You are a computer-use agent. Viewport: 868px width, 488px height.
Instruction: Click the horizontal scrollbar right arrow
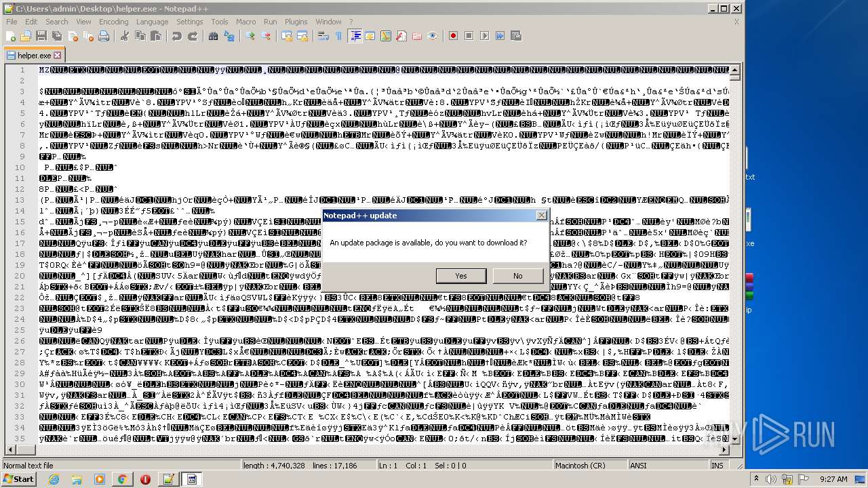coord(724,450)
